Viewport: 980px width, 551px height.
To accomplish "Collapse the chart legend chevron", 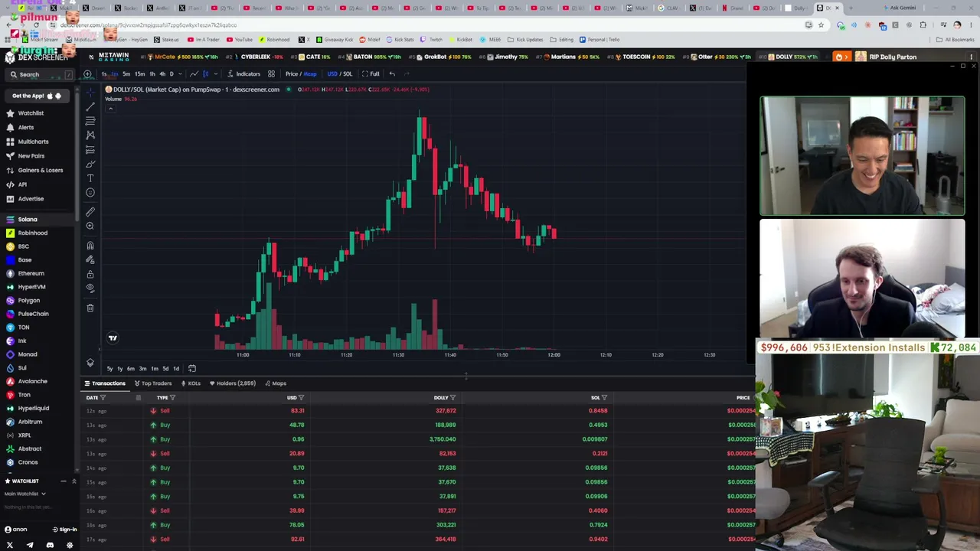I will pyautogui.click(x=110, y=109).
